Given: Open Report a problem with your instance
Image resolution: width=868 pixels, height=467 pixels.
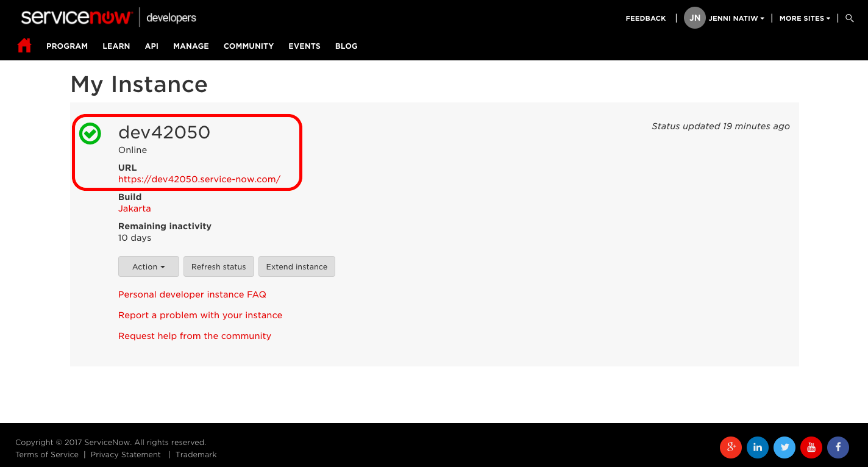Looking at the screenshot, I should pos(200,315).
